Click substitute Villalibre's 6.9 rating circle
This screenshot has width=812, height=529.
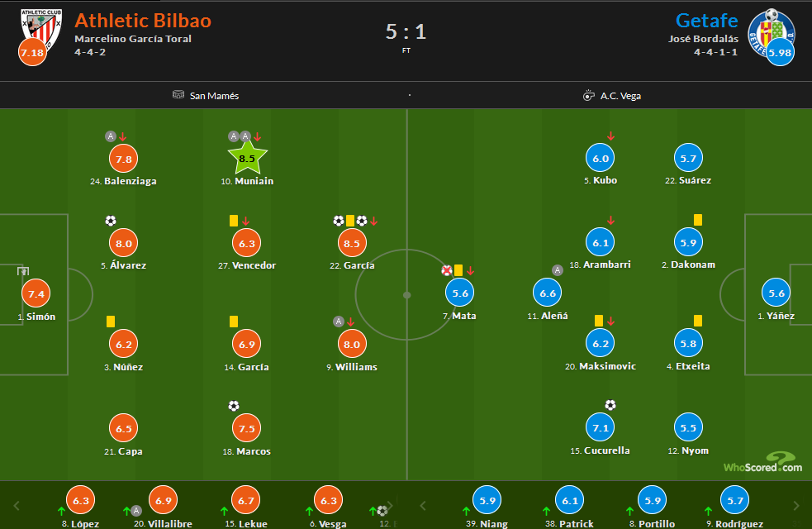pyautogui.click(x=163, y=501)
